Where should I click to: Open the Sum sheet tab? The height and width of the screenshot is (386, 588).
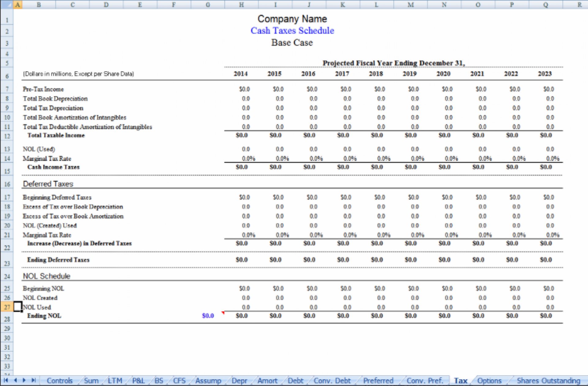[x=91, y=380]
